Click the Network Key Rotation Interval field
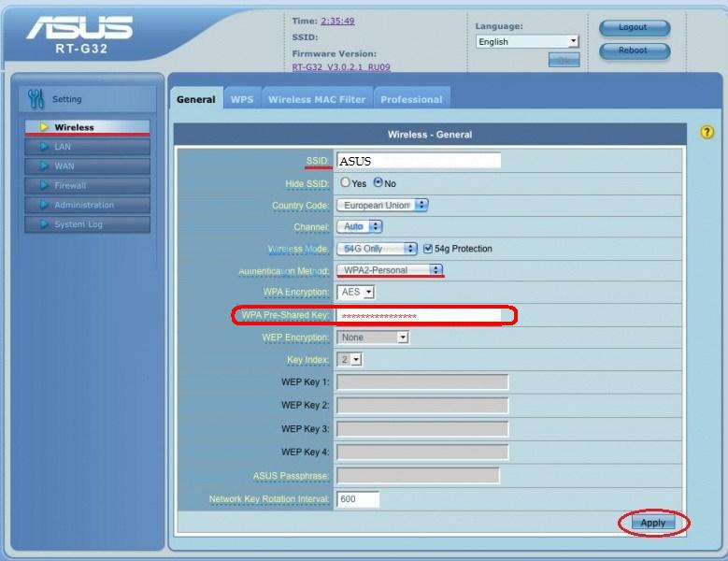This screenshot has width=728, height=561. click(358, 498)
